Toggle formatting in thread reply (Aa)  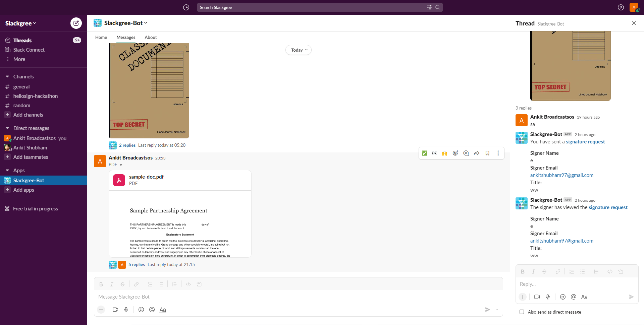point(584,297)
